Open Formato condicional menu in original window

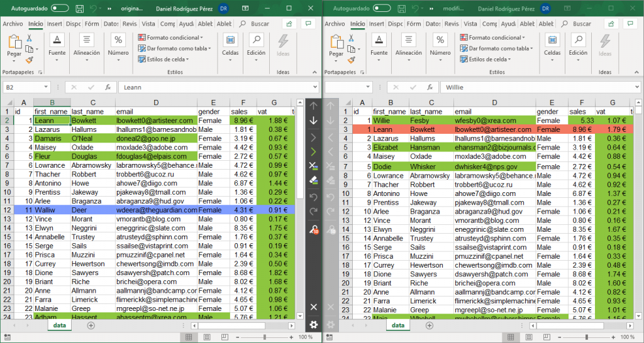coord(171,37)
